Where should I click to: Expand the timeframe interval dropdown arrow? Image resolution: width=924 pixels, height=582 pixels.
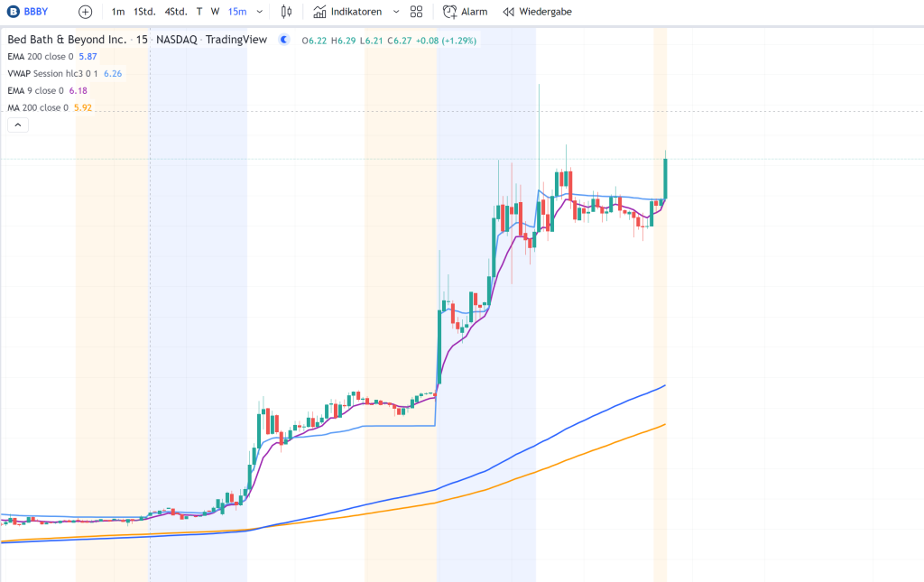click(261, 12)
